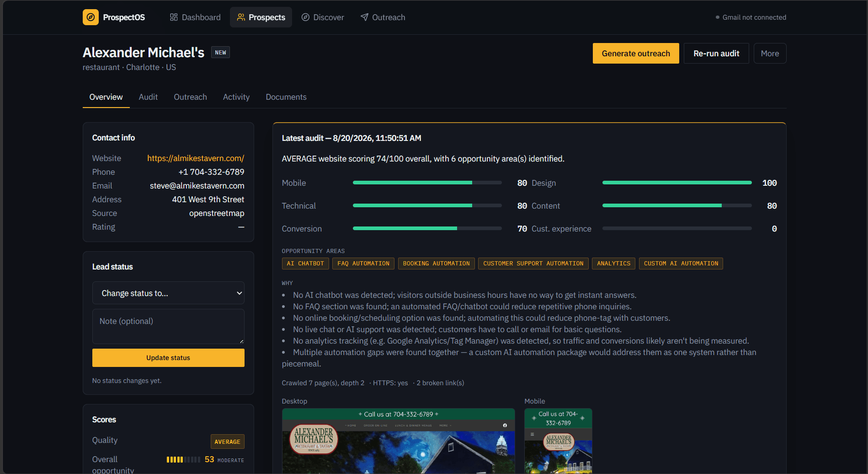The image size is (868, 474).
Task: Click the Technical score progress bar
Action: click(x=427, y=206)
